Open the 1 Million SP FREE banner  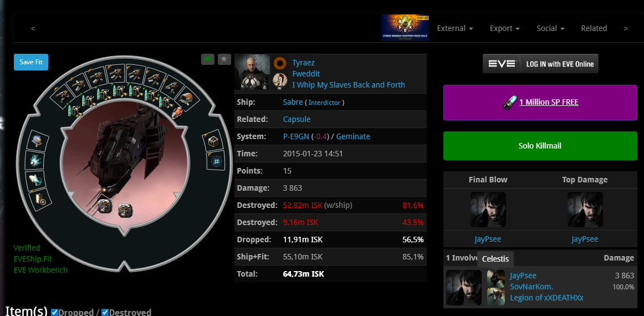coord(540,103)
